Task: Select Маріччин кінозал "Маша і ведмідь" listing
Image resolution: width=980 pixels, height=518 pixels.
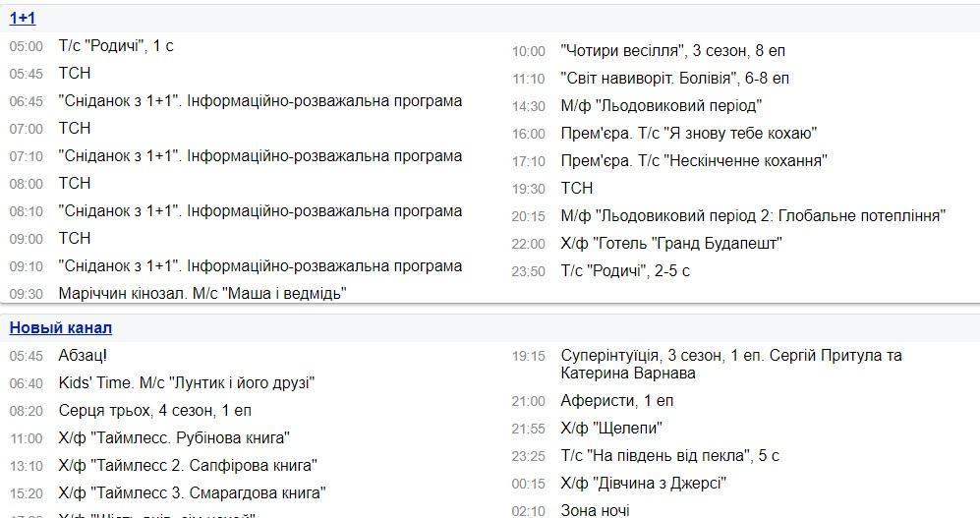Action: (x=202, y=293)
